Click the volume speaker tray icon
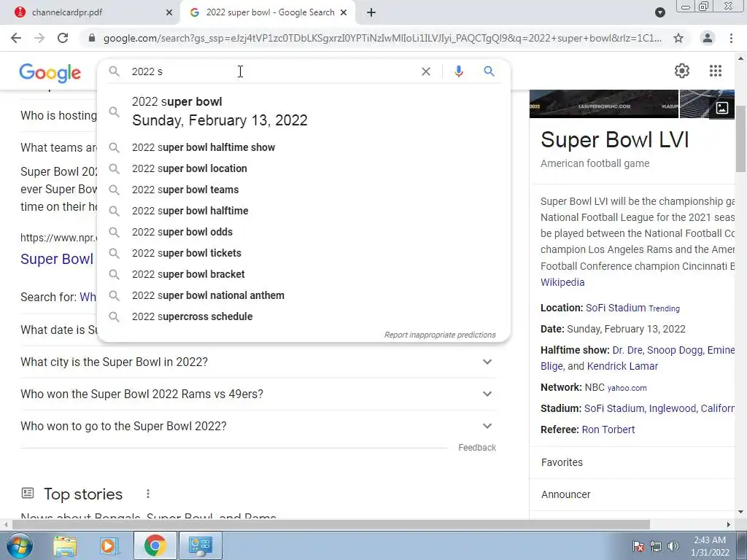Screen dimensions: 747x560 pyautogui.click(x=673, y=546)
